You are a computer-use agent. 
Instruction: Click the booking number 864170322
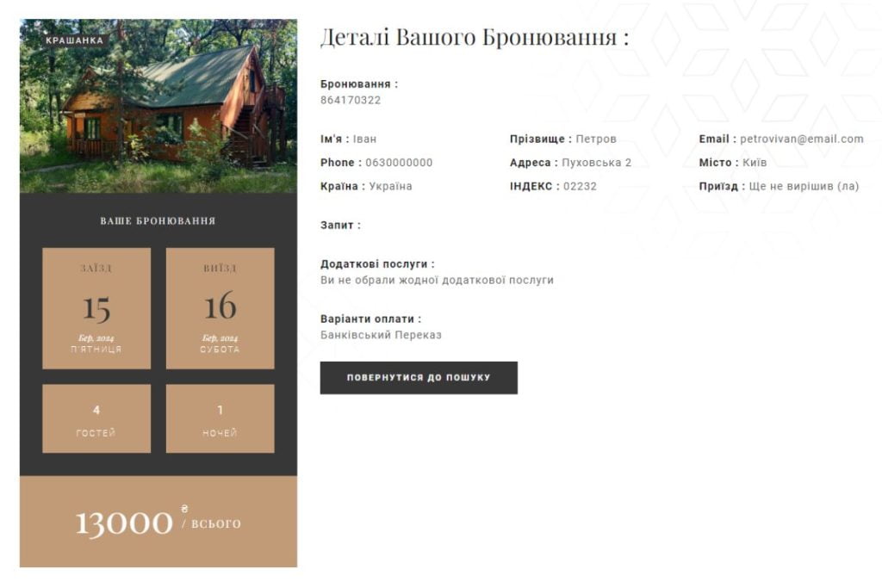(351, 100)
